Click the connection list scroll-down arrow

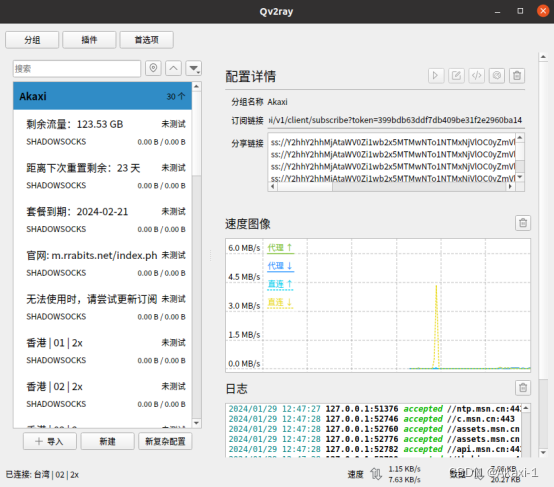coord(197,423)
